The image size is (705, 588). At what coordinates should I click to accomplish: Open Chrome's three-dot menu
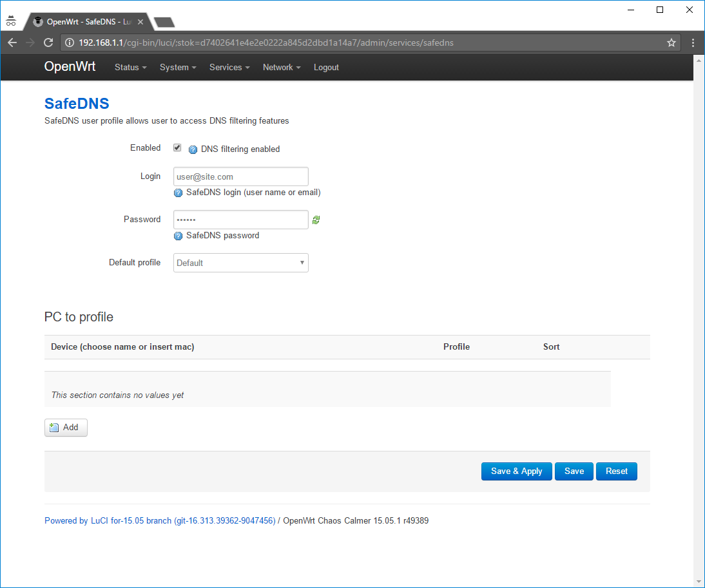click(x=692, y=43)
